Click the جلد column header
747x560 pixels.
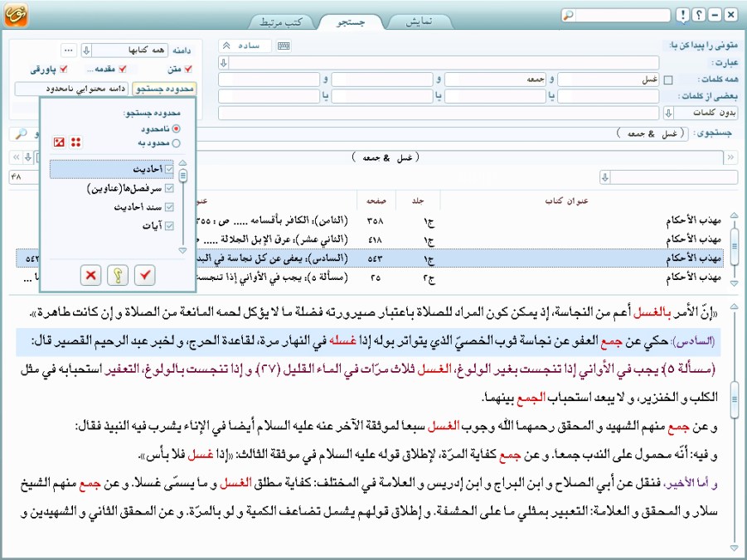click(419, 201)
